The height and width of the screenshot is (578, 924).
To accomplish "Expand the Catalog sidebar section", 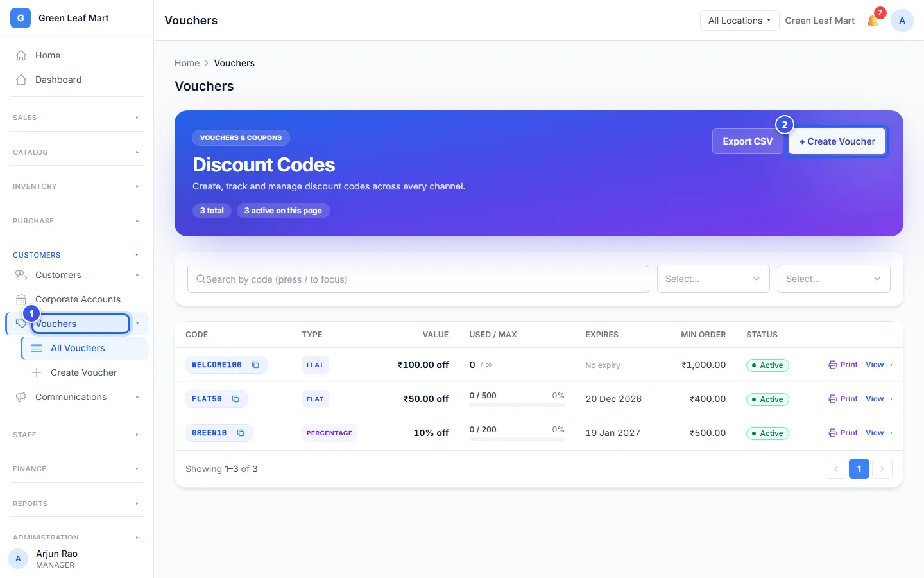I will 77,152.
